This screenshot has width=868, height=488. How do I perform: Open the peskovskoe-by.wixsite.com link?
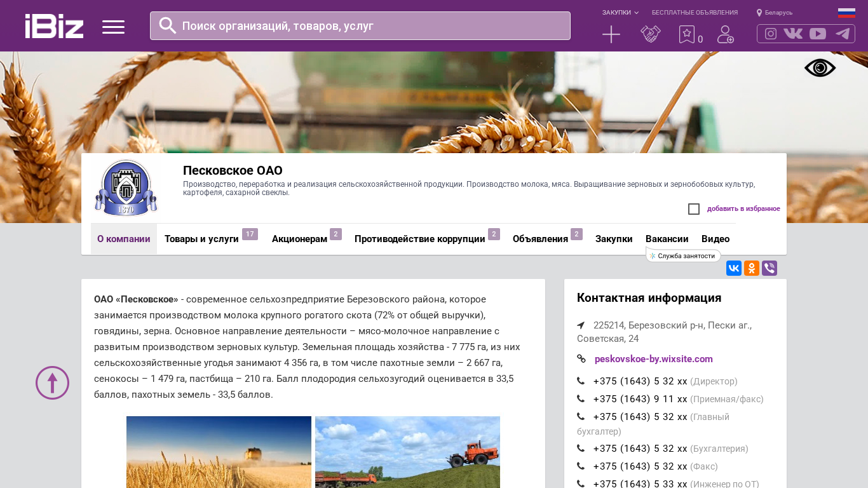click(x=653, y=359)
